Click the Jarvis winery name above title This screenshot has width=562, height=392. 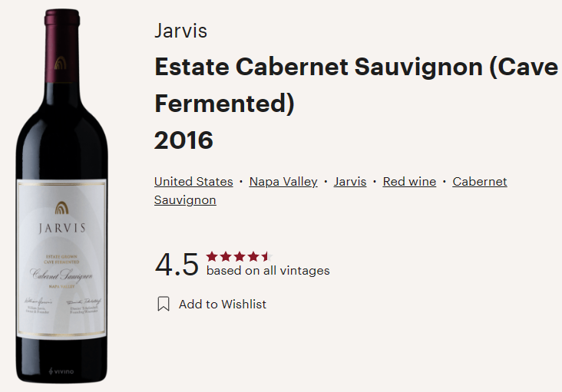(180, 31)
